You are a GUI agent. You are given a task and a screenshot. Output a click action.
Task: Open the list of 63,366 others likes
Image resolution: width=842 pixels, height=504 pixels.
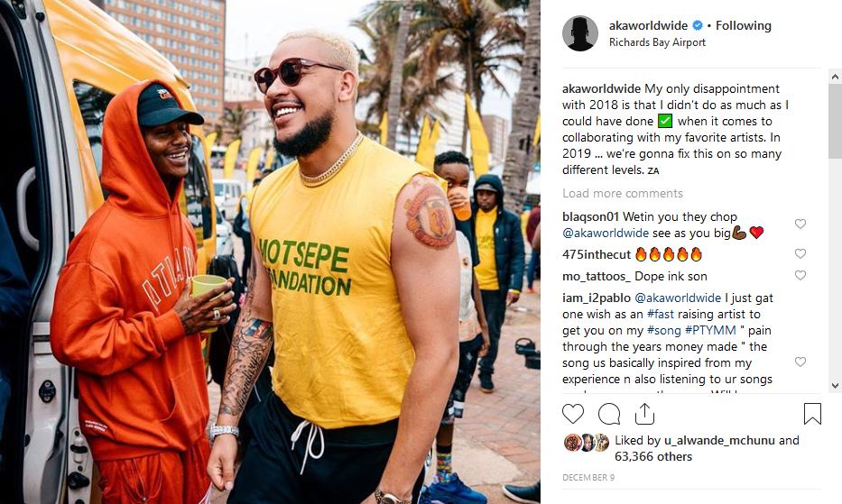[x=653, y=457]
